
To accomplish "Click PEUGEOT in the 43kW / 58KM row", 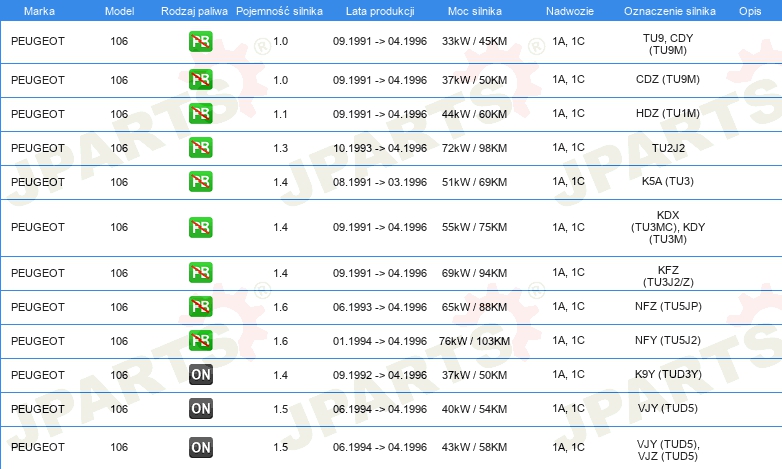I will 38,447.
